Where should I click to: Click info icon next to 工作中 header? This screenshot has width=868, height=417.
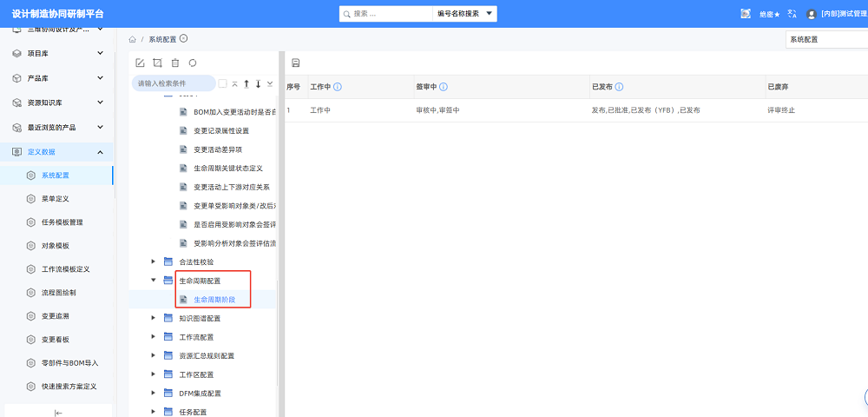coord(338,87)
